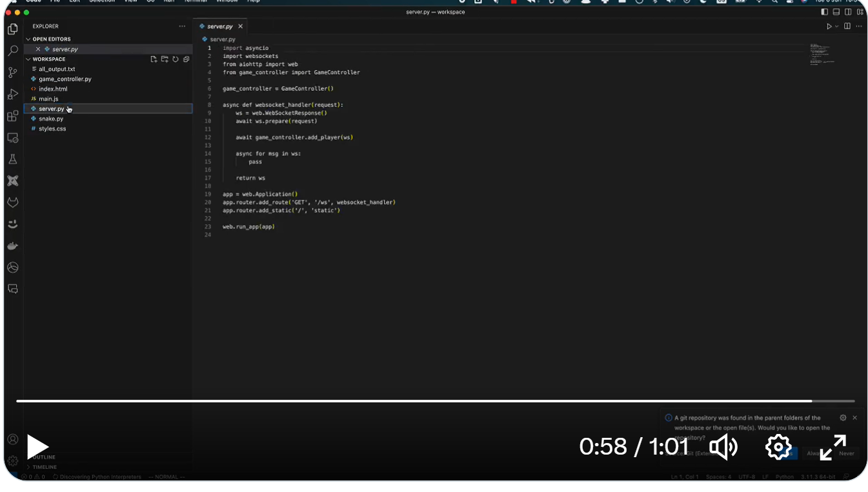This screenshot has height=492, width=868.
Task: Change the UTF-8 encoding in status bar
Action: click(x=747, y=477)
